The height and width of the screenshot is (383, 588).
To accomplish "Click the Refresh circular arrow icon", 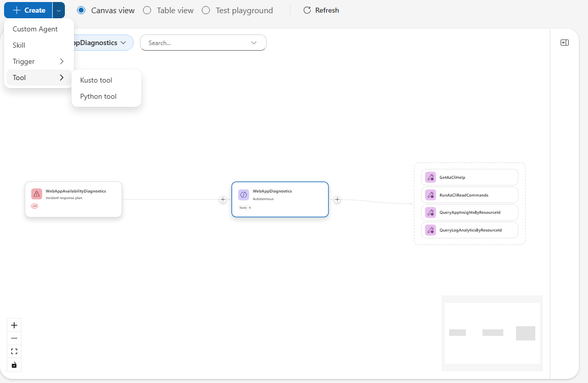I will (307, 11).
